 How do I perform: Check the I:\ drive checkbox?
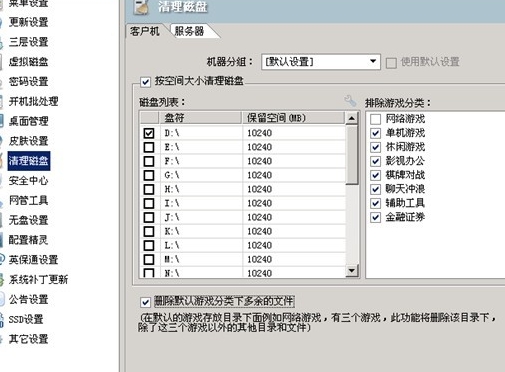coord(149,203)
